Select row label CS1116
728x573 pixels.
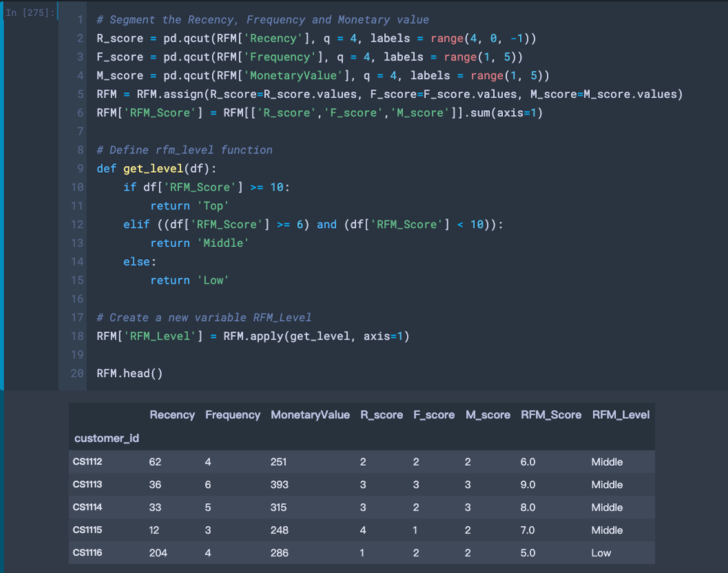(87, 553)
